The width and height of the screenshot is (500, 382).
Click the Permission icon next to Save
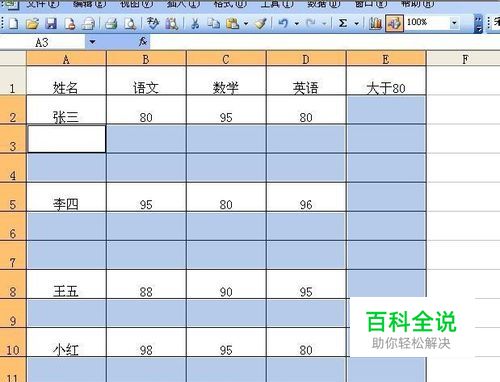tap(70, 23)
